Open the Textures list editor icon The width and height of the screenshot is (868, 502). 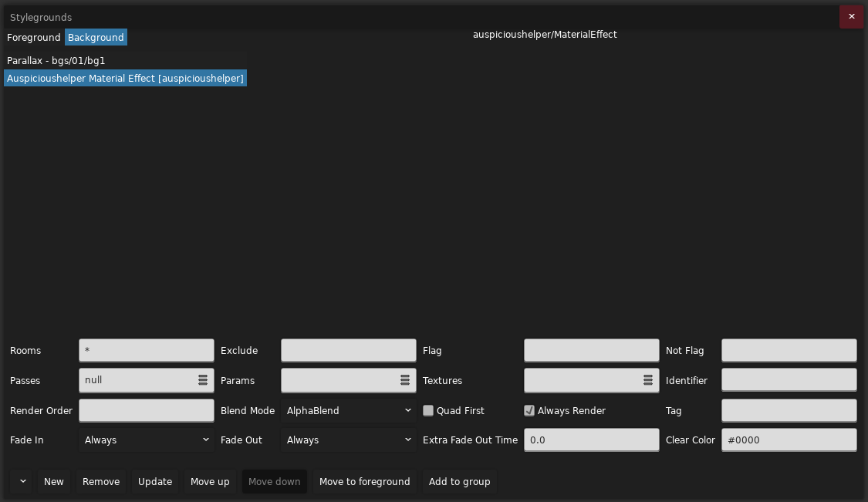[x=647, y=380]
